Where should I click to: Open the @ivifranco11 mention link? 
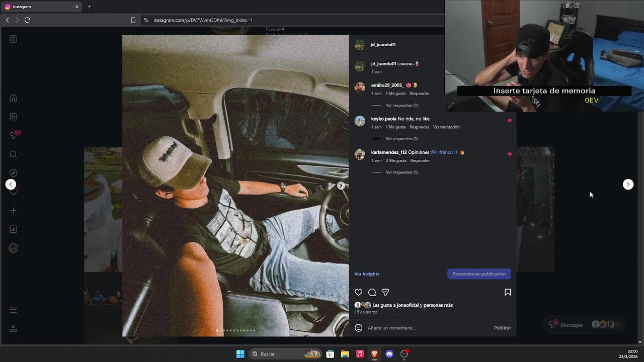click(x=444, y=152)
